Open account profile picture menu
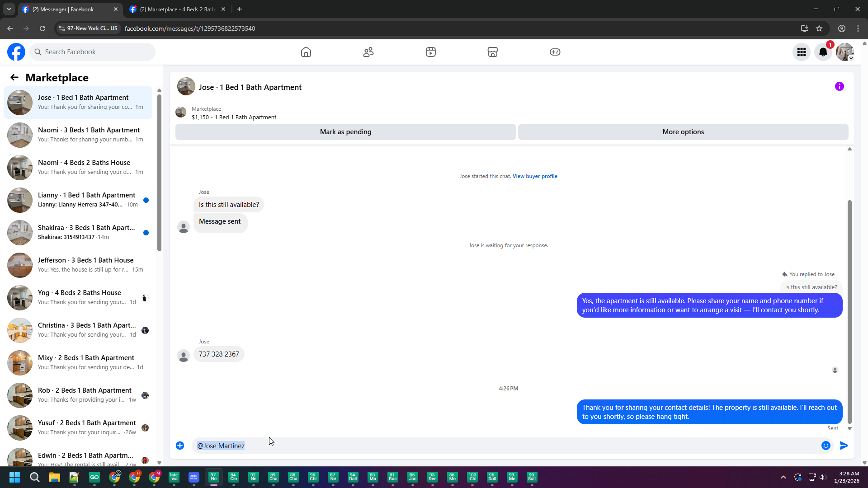The width and height of the screenshot is (868, 488). [845, 52]
